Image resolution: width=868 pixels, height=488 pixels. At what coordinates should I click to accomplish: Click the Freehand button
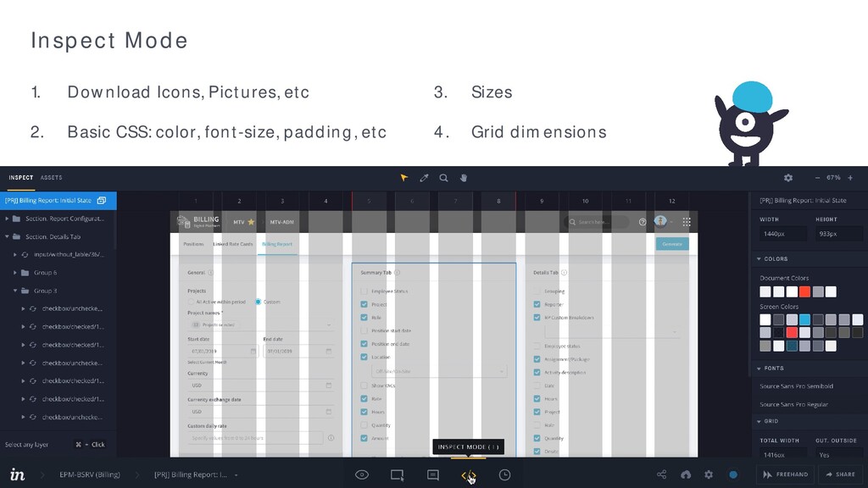(x=786, y=474)
